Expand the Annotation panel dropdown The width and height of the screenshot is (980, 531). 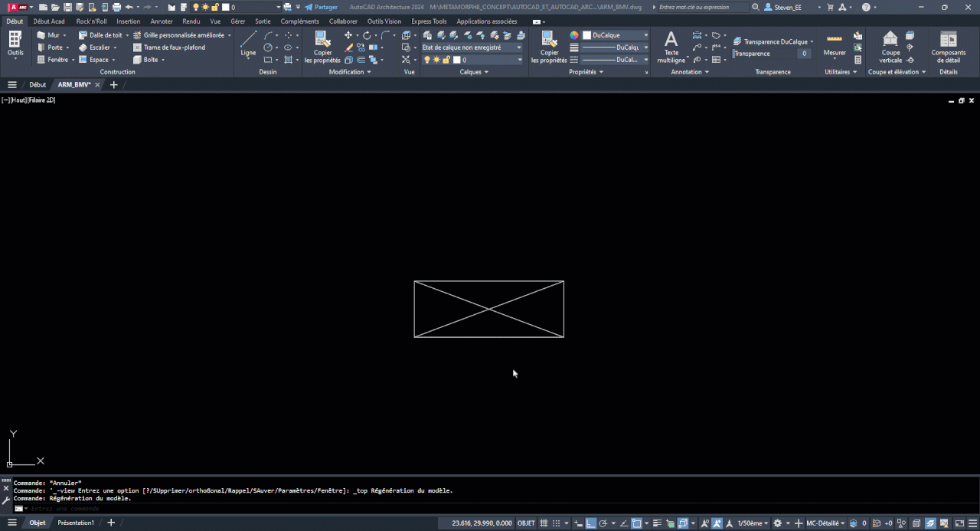tap(690, 72)
